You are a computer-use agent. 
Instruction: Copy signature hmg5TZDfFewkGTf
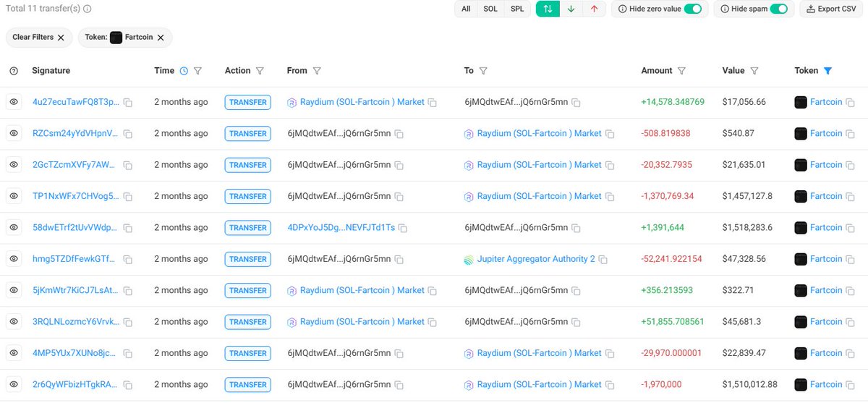click(x=127, y=259)
